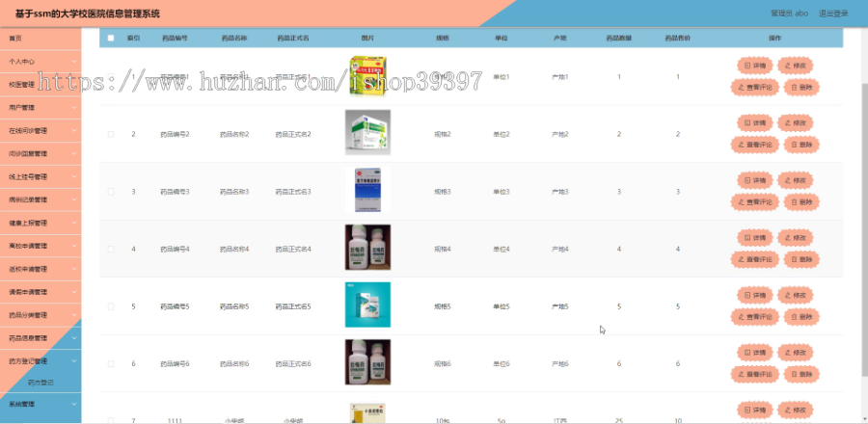Image resolution: width=868 pixels, height=424 pixels.
Task: Check the box for row 药品编号2
Action: (x=111, y=134)
